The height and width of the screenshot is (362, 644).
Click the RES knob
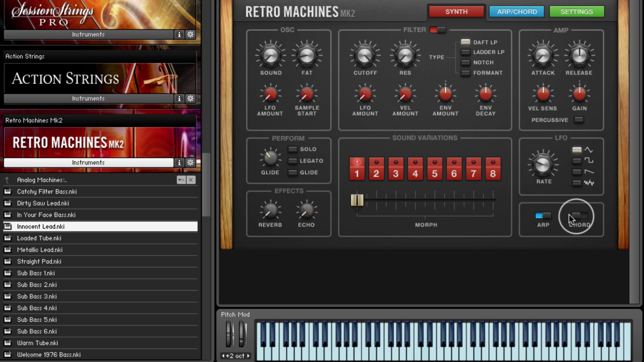click(405, 56)
